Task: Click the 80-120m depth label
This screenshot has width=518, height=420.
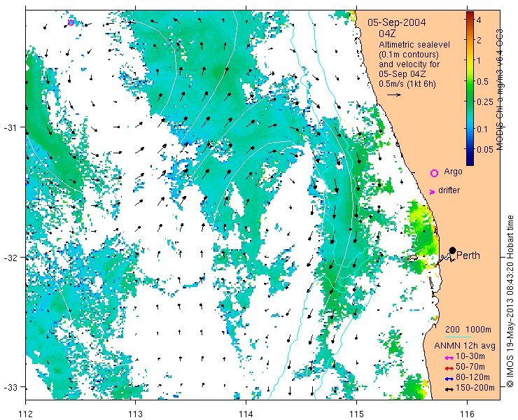Action: click(472, 377)
